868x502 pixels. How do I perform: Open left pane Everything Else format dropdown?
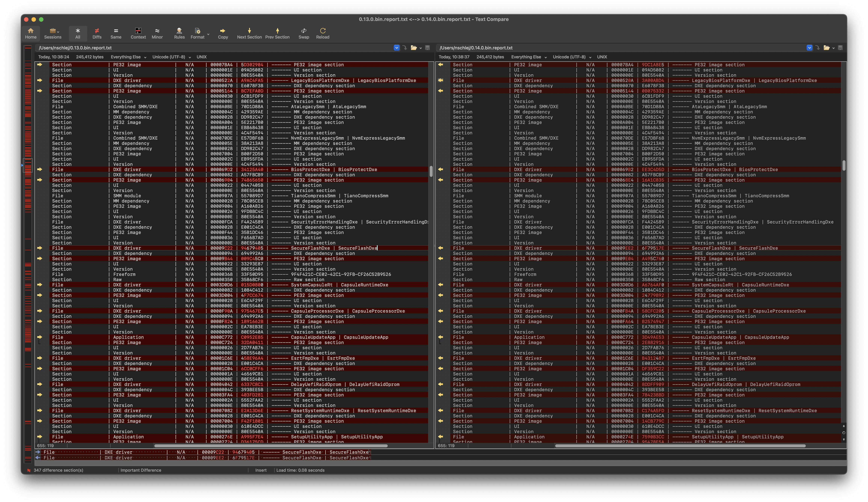point(128,57)
